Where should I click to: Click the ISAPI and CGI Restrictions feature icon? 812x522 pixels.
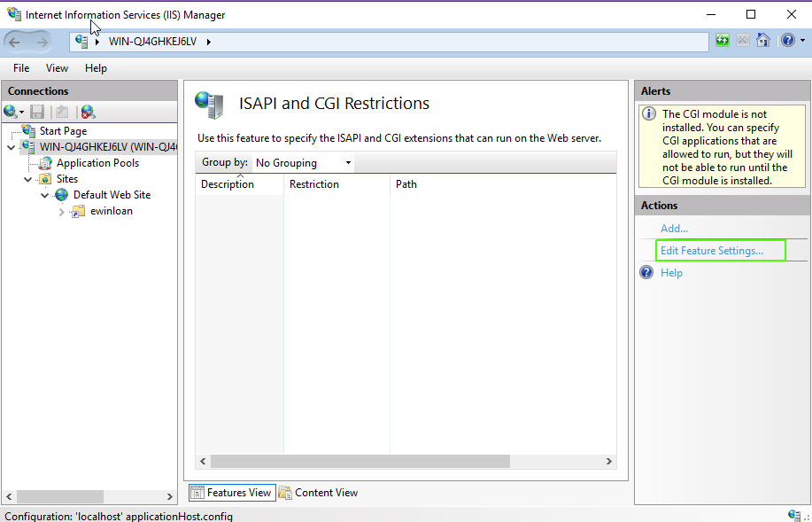click(x=209, y=105)
